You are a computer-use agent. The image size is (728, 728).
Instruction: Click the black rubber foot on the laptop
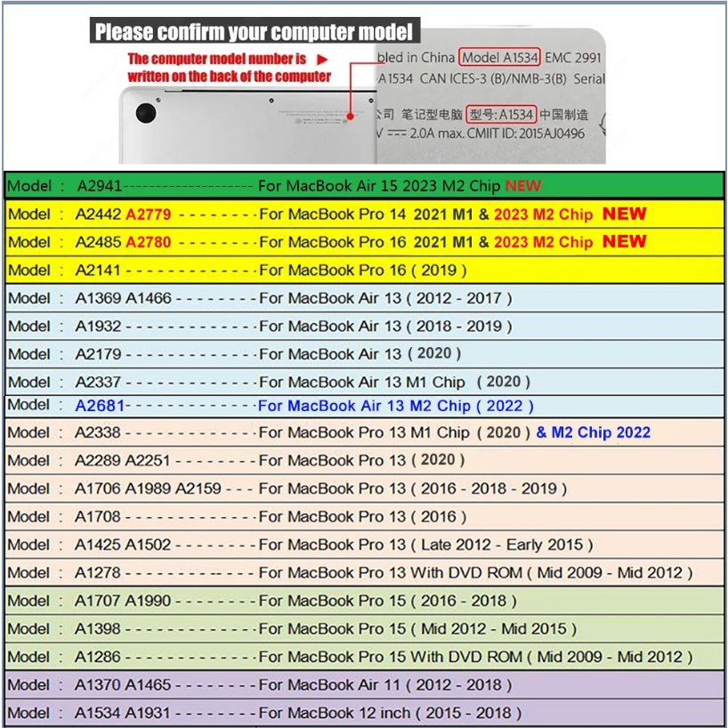147,113
